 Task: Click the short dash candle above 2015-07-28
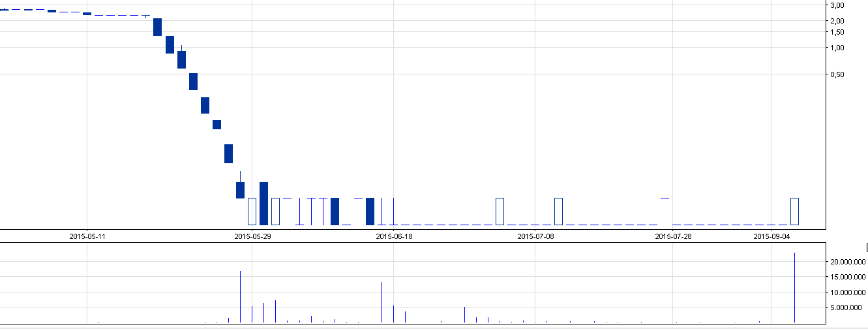coord(665,197)
